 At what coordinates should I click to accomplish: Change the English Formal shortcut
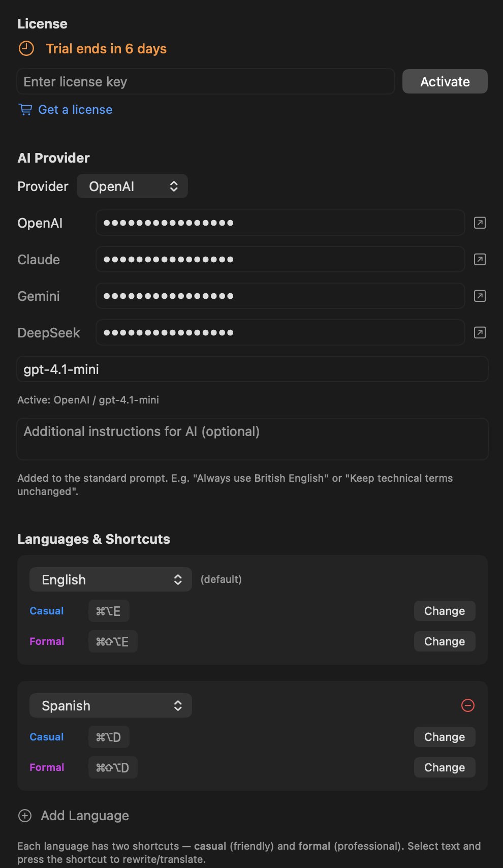click(445, 641)
